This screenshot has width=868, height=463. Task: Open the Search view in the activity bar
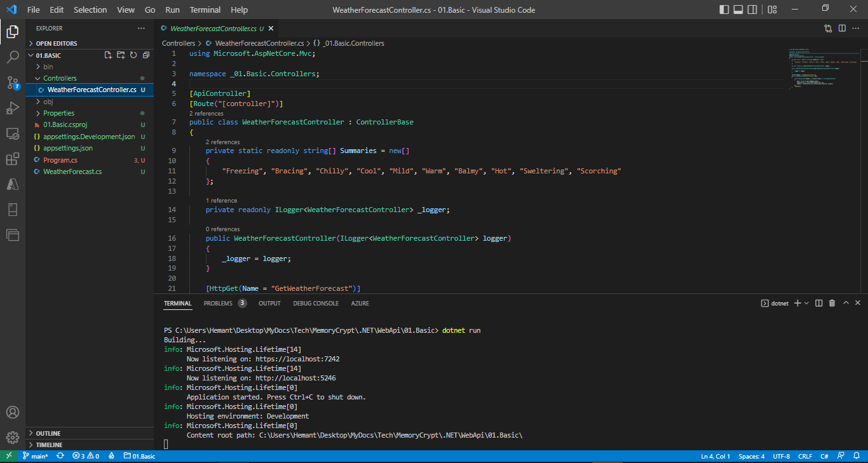(13, 57)
